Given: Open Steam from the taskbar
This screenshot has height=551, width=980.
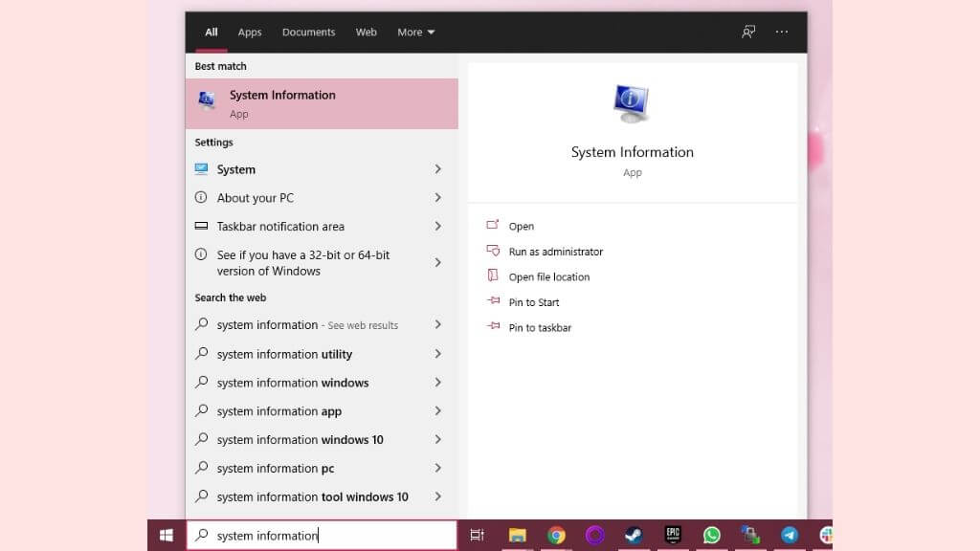Looking at the screenshot, I should click(633, 536).
